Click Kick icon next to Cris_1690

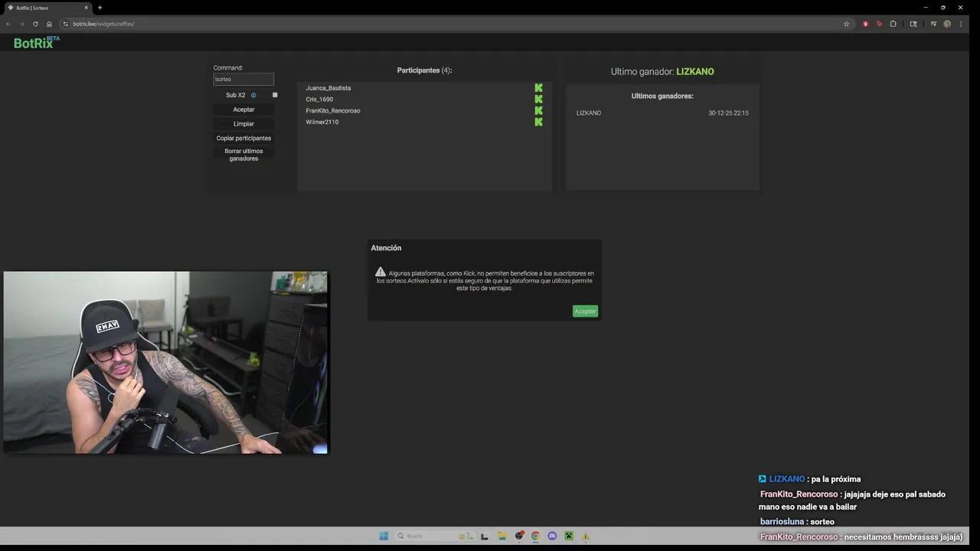point(538,99)
